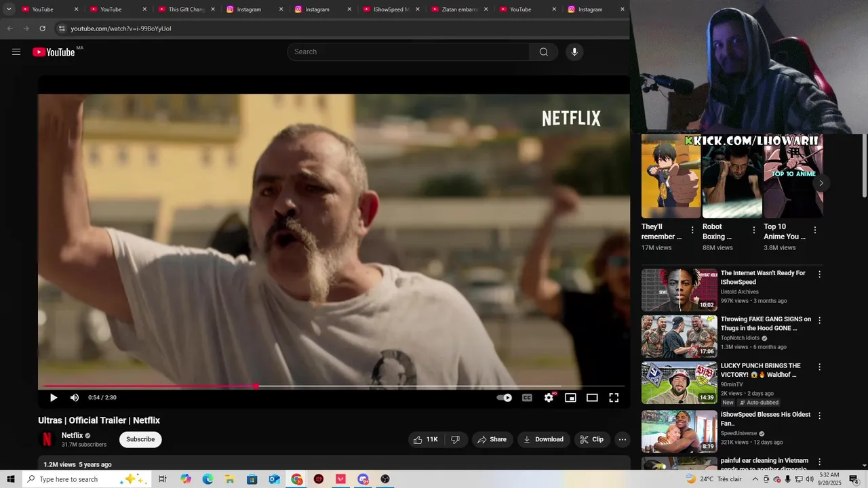Share this video
The image size is (868, 488).
(492, 439)
